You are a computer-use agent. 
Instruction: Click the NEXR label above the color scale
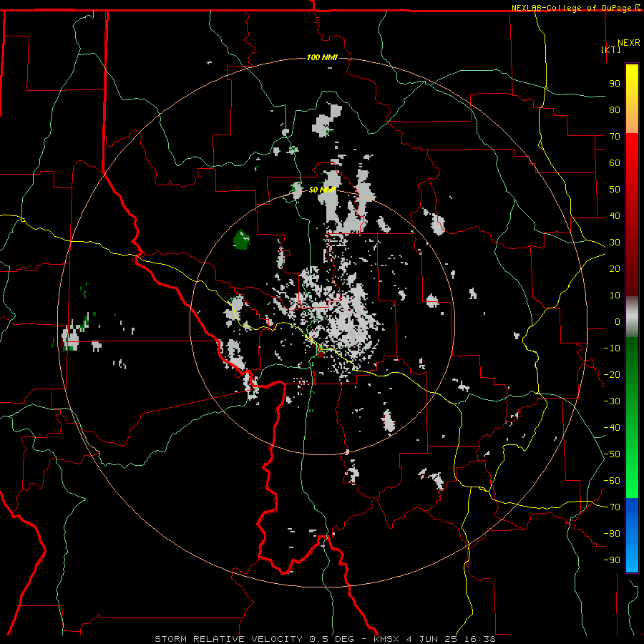click(628, 43)
